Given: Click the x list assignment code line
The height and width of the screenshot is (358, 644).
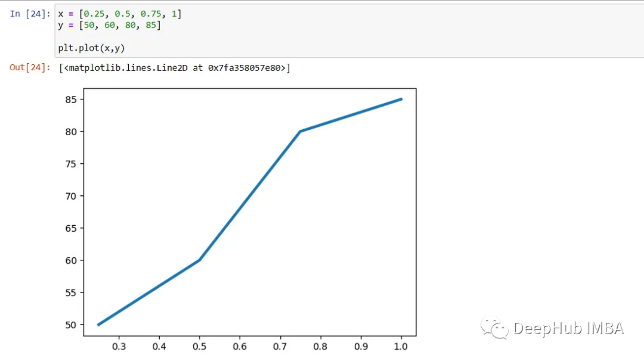Looking at the screenshot, I should pos(119,14).
